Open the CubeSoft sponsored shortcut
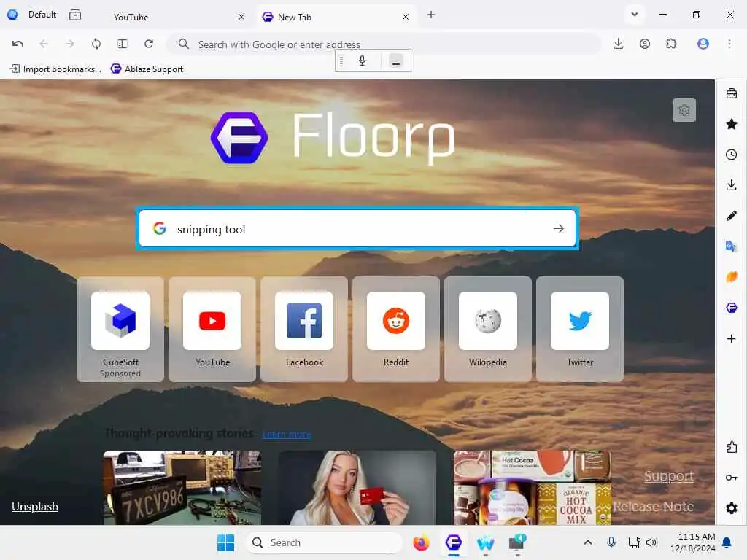The height and width of the screenshot is (560, 747). coord(120,330)
